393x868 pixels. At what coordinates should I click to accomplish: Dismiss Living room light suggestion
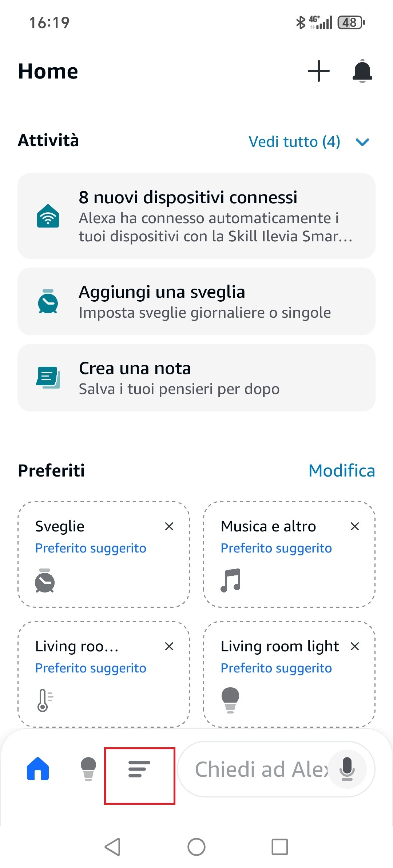tap(355, 646)
